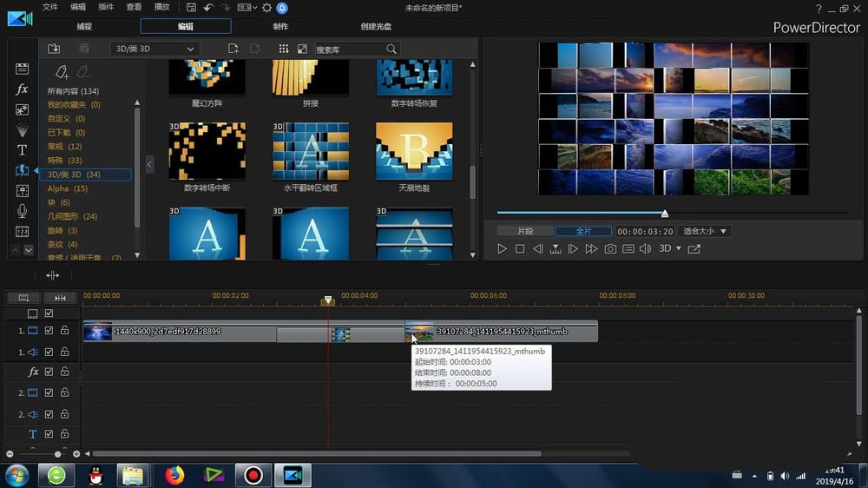Open the Title Room (T) in sidebar
The width and height of the screenshot is (868, 488).
23,150
